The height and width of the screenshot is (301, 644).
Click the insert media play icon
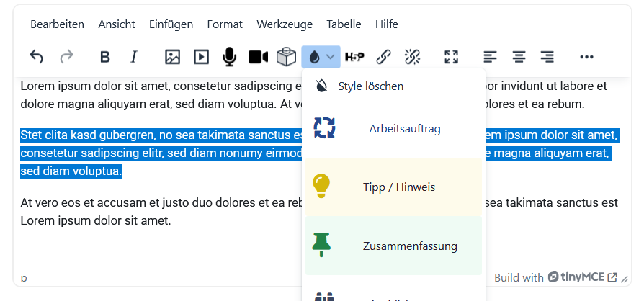point(201,56)
